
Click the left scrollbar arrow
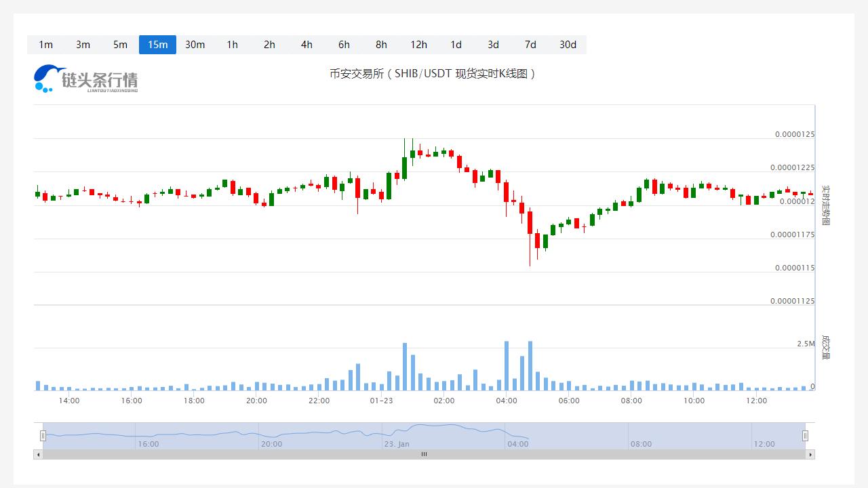coord(38,455)
